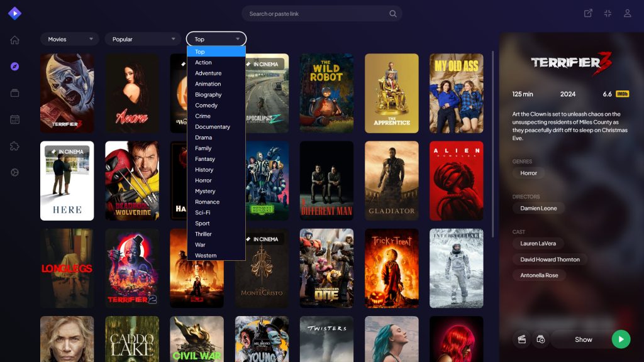The width and height of the screenshot is (644, 362).
Task: Open the Terrifier 2 poster
Action: pos(132,268)
